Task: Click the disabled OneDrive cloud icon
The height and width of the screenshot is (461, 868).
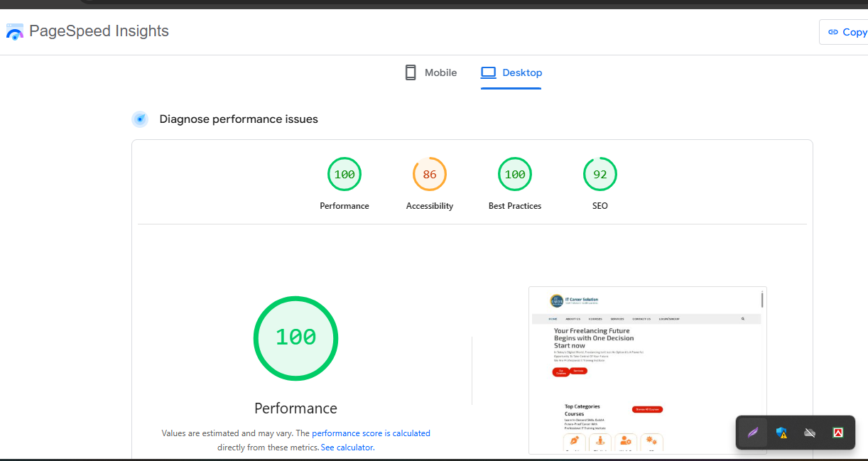Action: point(810,432)
